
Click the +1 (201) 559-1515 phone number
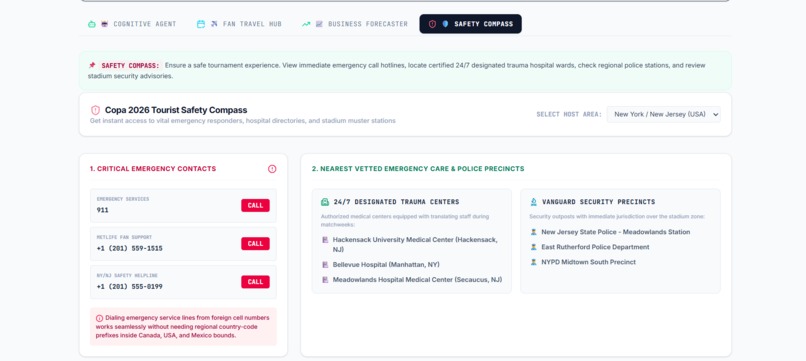[x=130, y=248]
